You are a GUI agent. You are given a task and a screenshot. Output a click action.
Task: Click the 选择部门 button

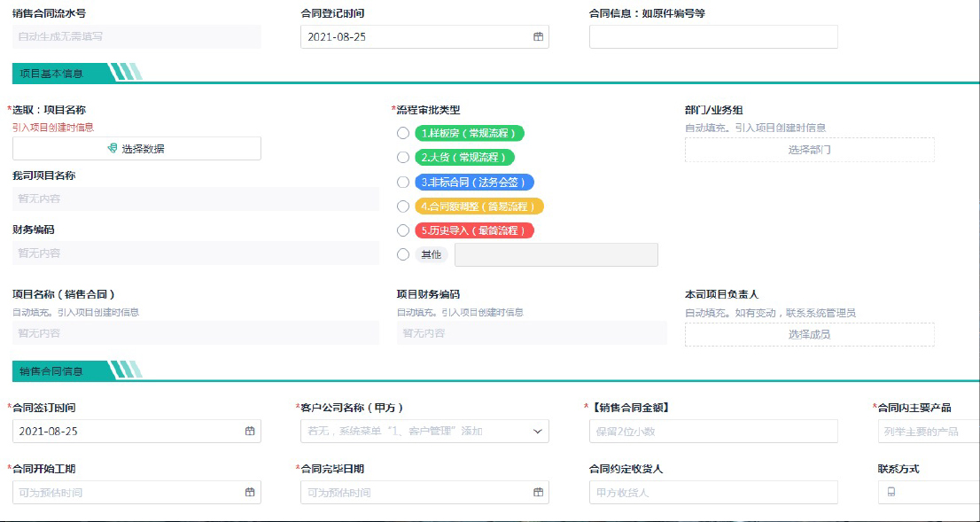pos(809,150)
